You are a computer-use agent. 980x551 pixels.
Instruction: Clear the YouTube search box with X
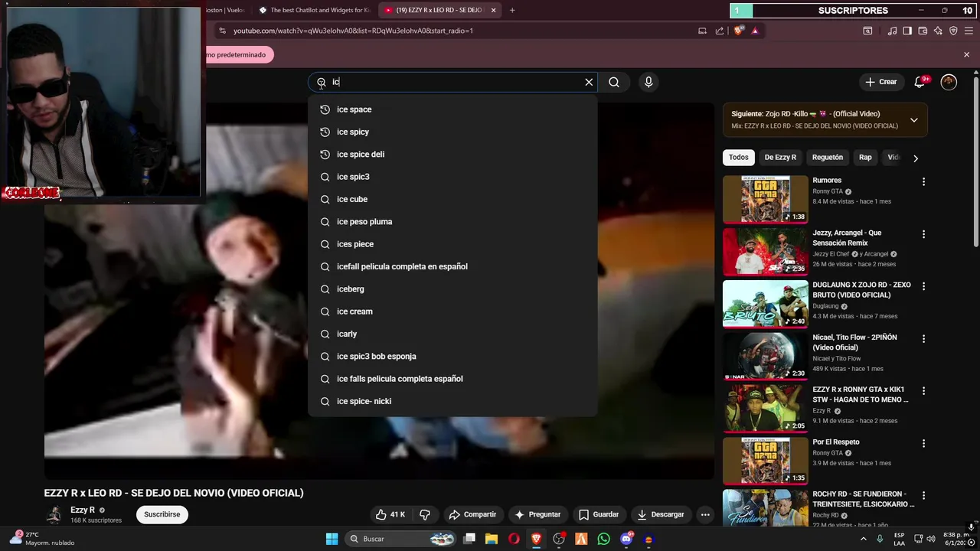coord(589,82)
